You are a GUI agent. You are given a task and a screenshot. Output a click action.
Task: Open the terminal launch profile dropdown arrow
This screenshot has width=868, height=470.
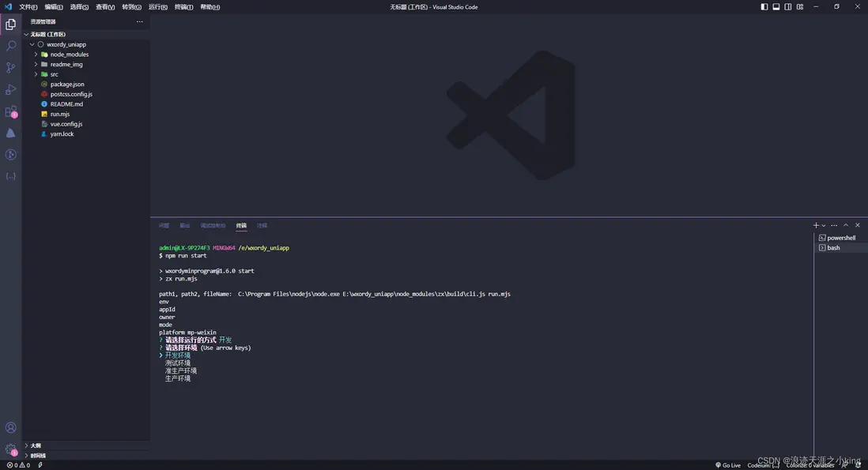point(824,226)
